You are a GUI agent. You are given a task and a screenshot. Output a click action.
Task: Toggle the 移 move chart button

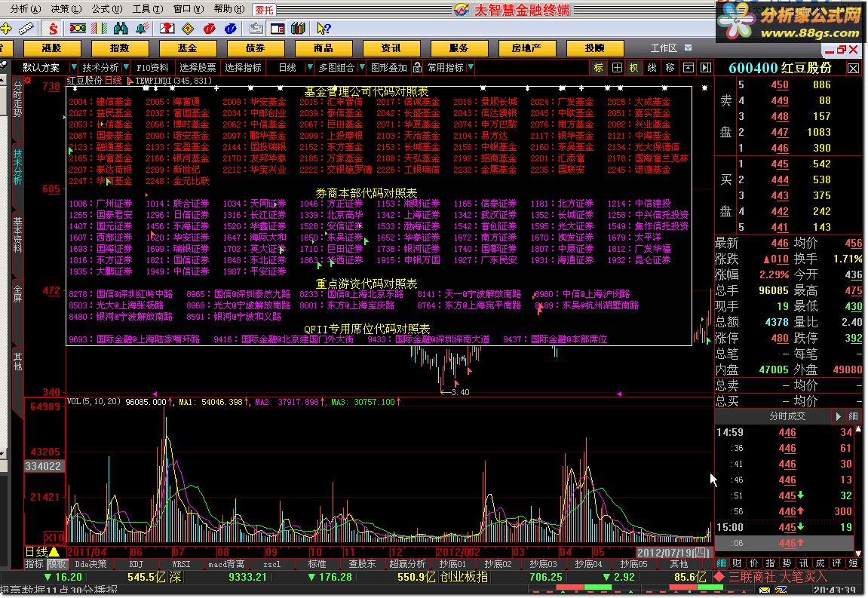point(670,68)
